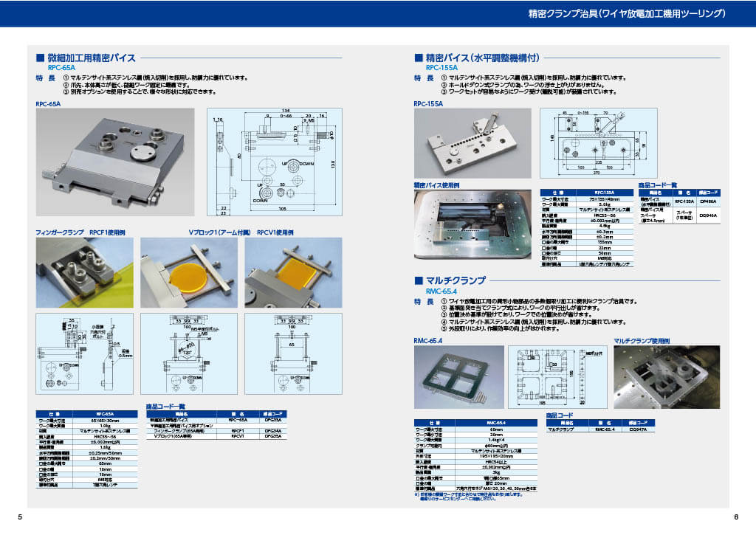Click page number 5 at bottom left
The width and height of the screenshot is (756, 535).
[x=20, y=516]
